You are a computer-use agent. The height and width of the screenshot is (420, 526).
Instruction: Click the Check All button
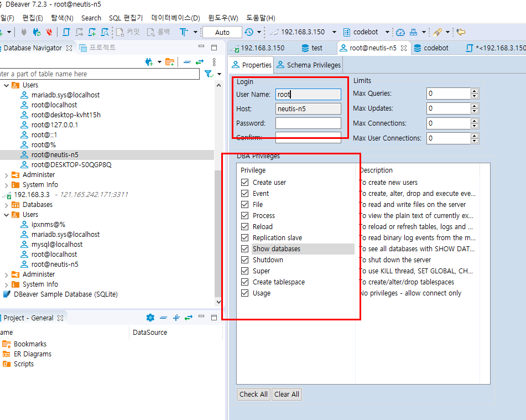(x=253, y=394)
